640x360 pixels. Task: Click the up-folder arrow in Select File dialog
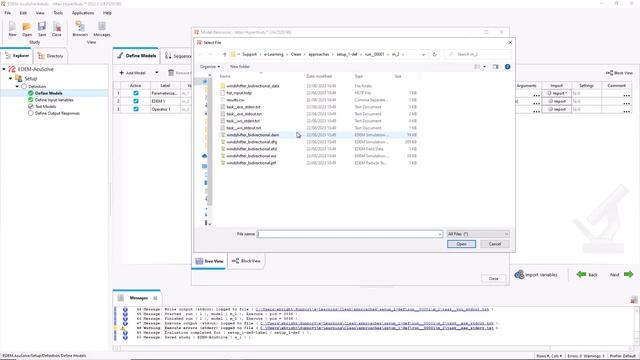(x=224, y=54)
